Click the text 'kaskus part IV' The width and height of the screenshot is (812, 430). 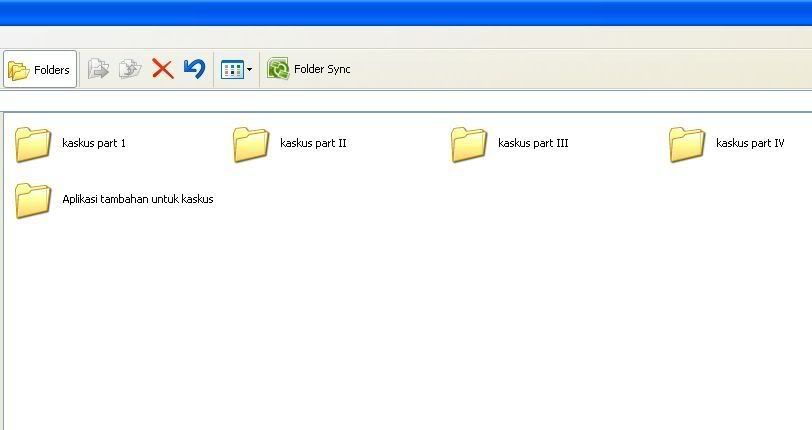tap(750, 143)
